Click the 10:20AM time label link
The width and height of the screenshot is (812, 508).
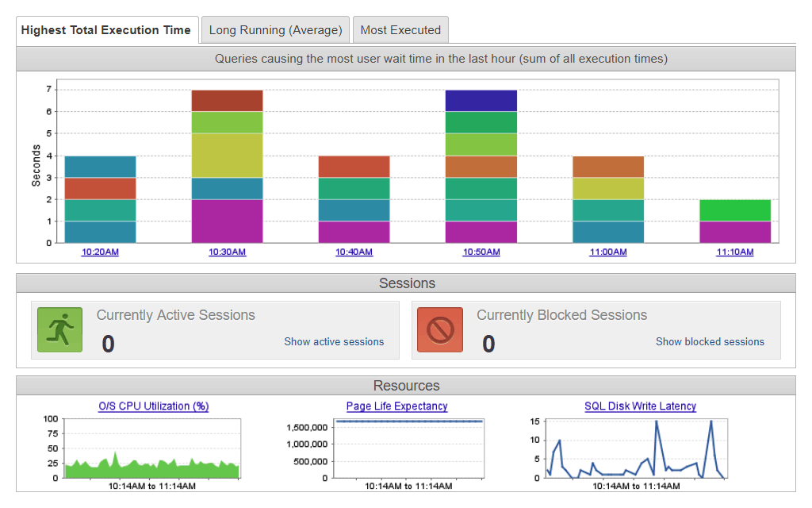coord(100,252)
